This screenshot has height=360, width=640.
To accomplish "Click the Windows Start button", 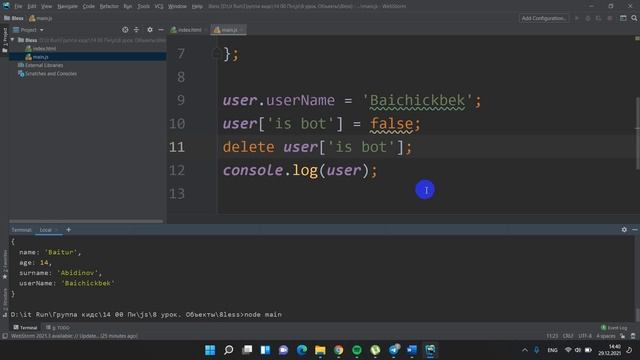I will (210, 350).
